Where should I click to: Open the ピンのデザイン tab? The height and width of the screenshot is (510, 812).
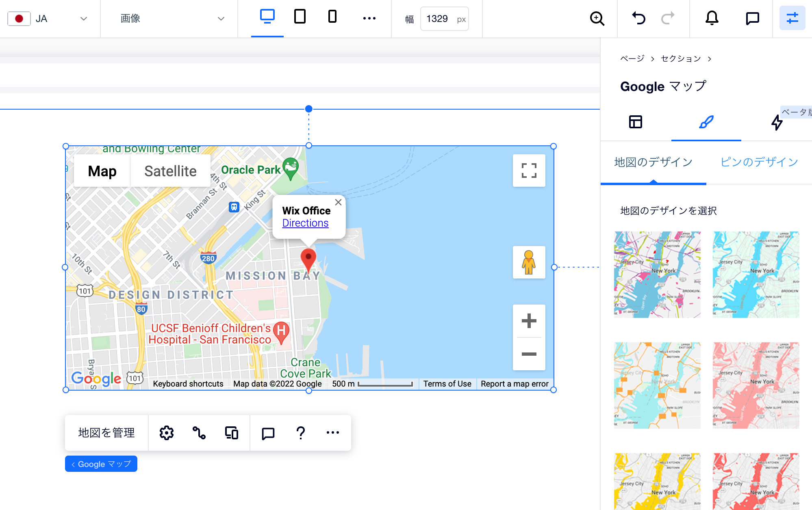point(759,162)
